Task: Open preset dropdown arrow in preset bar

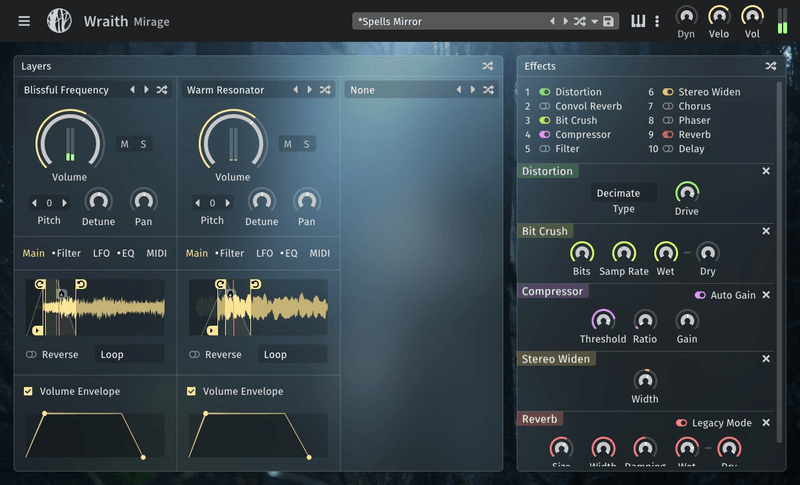Action: 594,22
